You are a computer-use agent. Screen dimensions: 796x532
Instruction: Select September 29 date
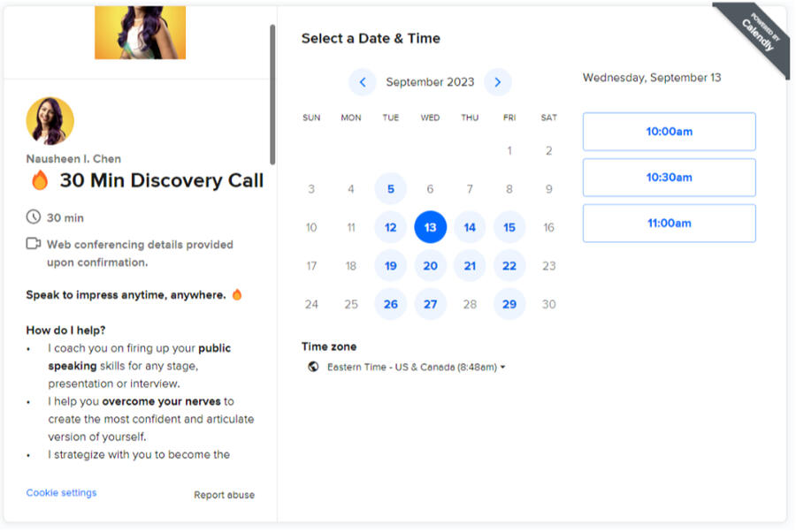click(x=509, y=304)
